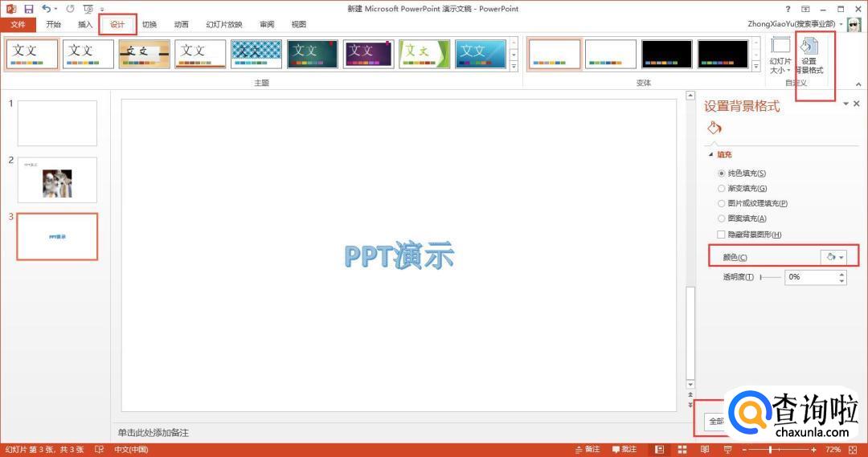Image resolution: width=868 pixels, height=457 pixels.
Task: Click the fill paint bucket icon in pane
Action: tap(714, 129)
